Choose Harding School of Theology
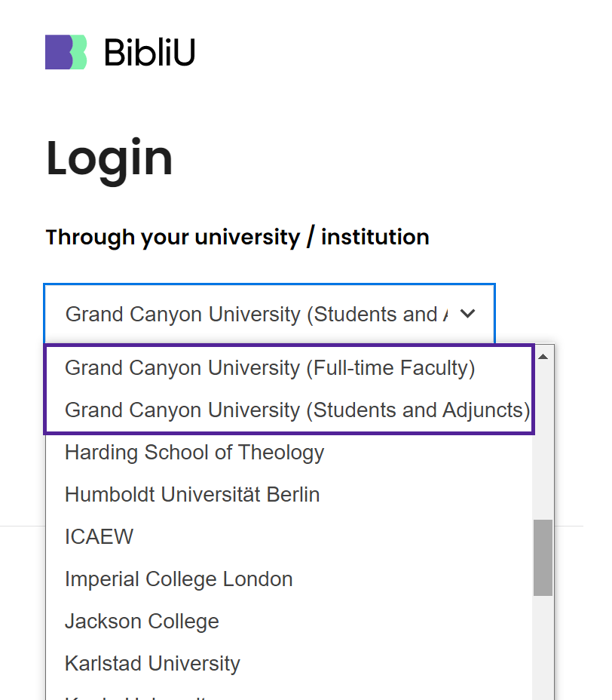This screenshot has height=700, width=612. tap(289, 453)
